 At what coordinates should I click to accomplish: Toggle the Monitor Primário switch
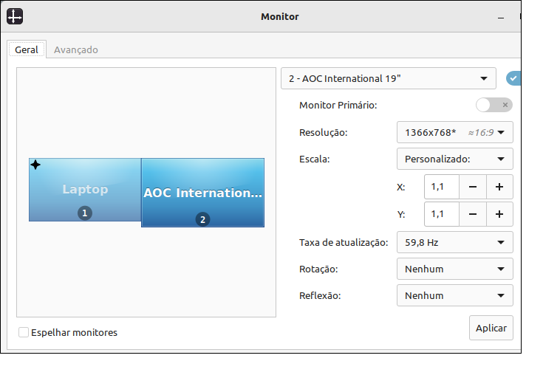click(494, 105)
